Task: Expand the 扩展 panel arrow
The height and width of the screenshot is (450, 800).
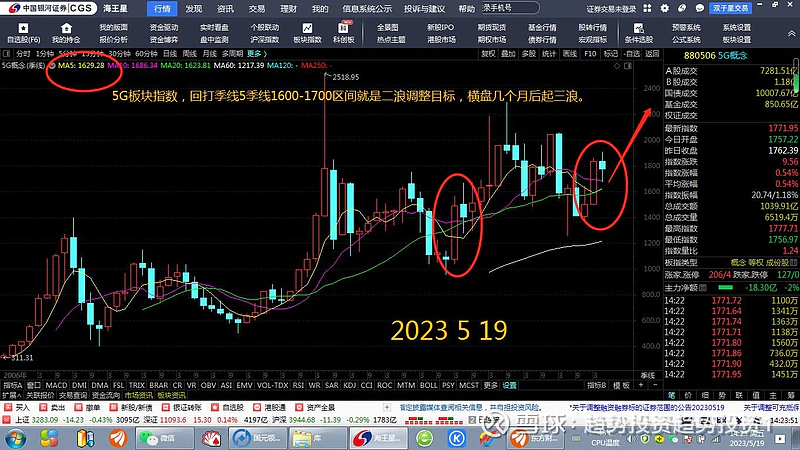Action: [12, 395]
